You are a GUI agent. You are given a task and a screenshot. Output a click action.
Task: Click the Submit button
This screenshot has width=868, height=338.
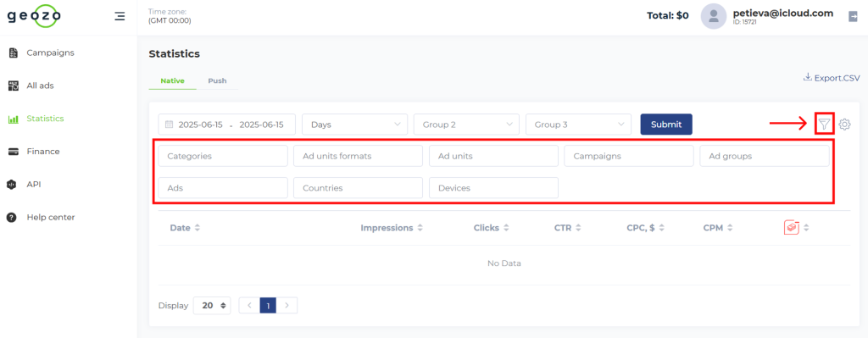666,125
